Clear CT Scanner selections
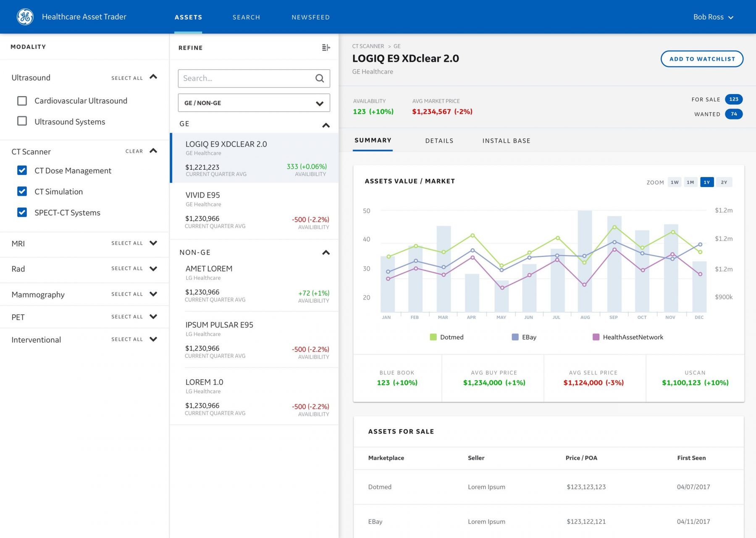 (134, 151)
